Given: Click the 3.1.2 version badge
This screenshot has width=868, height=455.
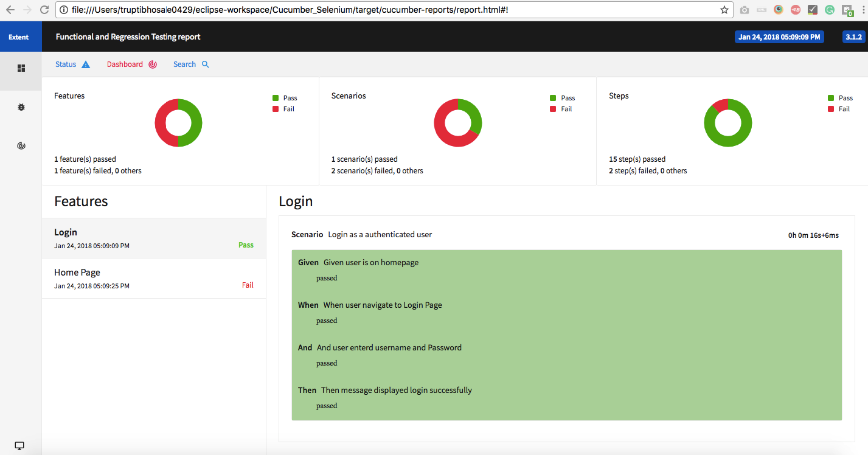Looking at the screenshot, I should click(x=854, y=36).
